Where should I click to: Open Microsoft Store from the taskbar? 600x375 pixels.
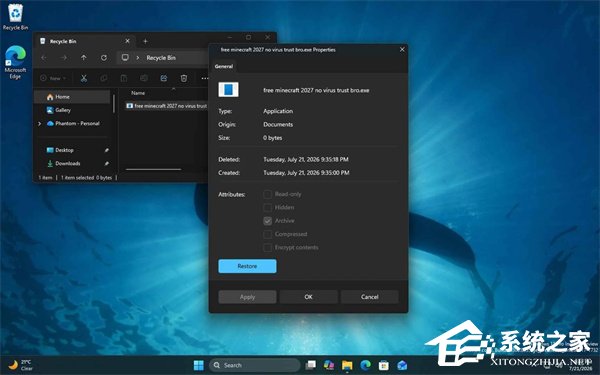[384, 365]
